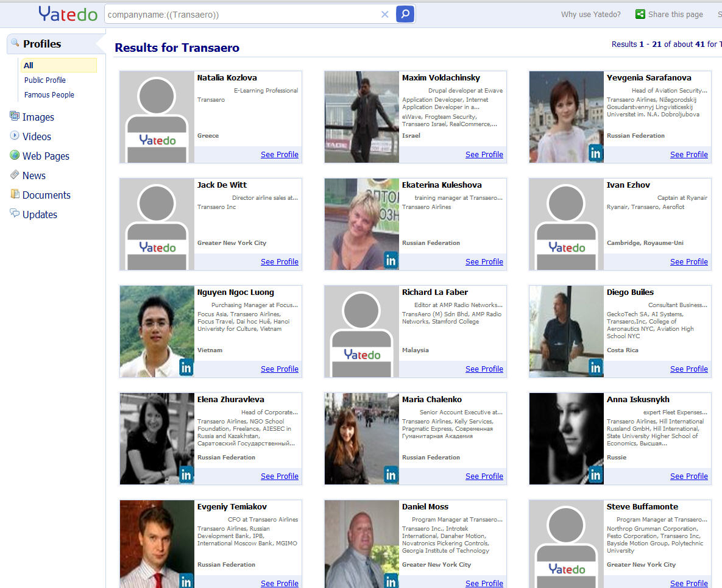Click the Documents sidebar icon

click(15, 194)
